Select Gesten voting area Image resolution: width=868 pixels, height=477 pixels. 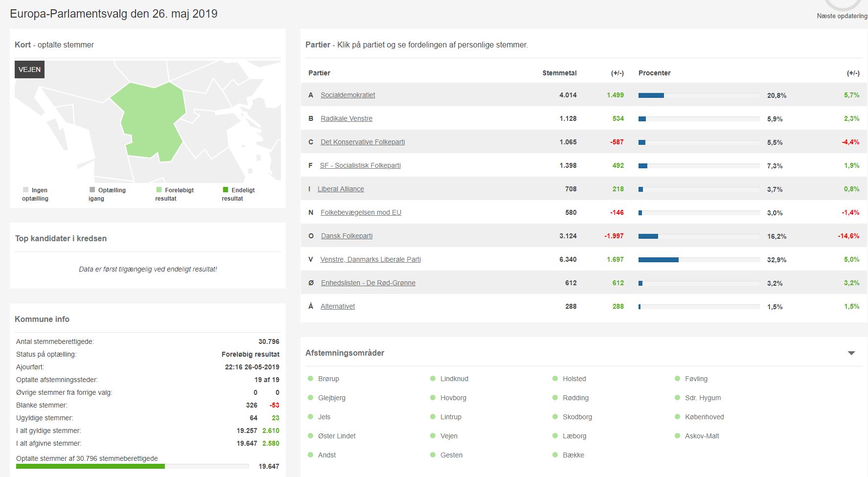451,455
